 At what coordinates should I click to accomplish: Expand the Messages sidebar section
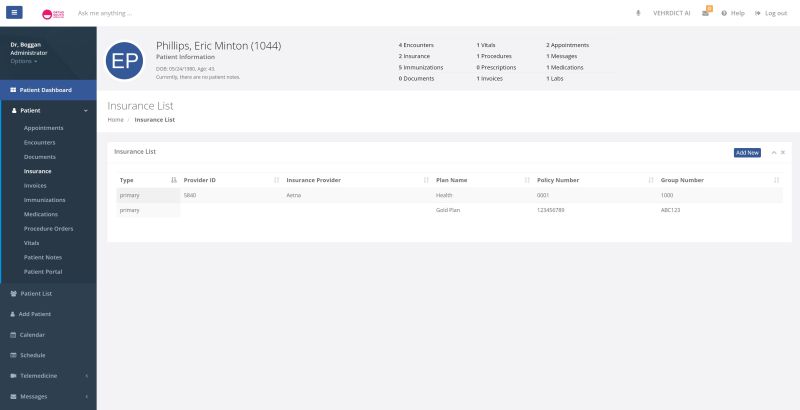48,396
